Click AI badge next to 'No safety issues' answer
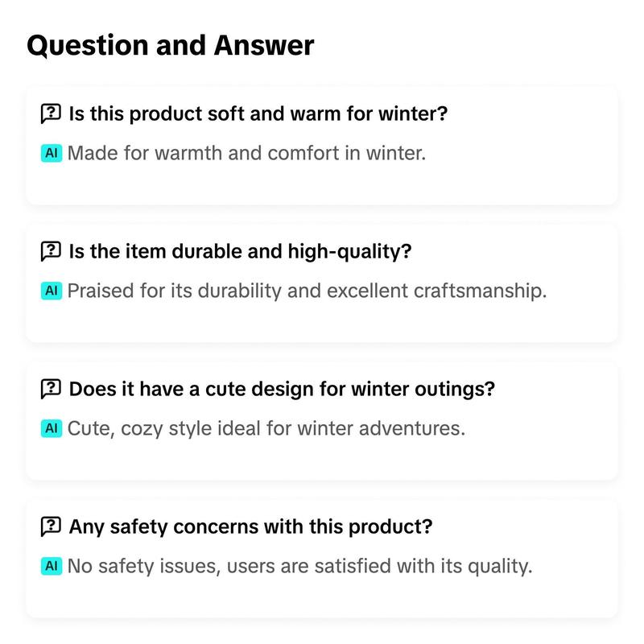This screenshot has height=644, width=644. coord(52,566)
